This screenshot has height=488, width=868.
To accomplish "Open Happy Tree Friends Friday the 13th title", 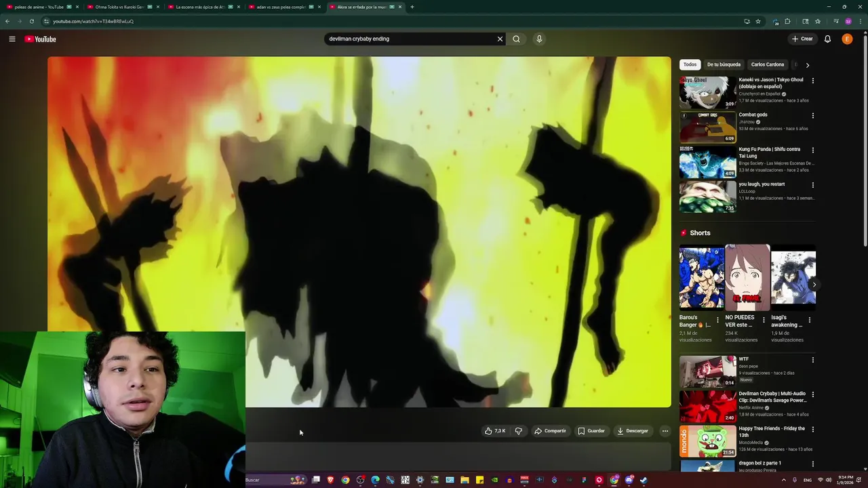I will pos(771,432).
